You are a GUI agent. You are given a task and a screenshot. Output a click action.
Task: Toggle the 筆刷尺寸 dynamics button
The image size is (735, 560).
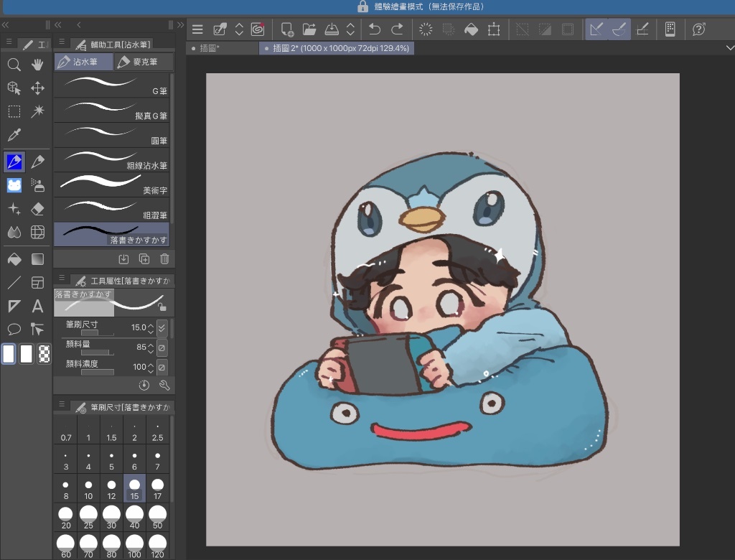[161, 327]
